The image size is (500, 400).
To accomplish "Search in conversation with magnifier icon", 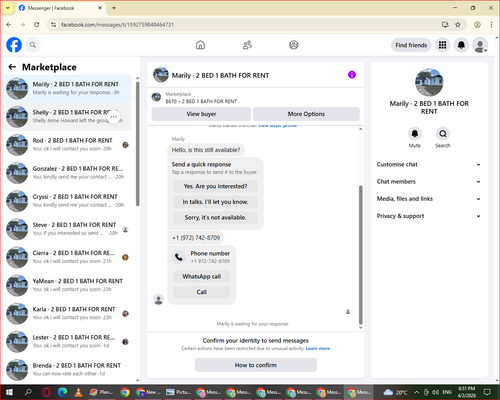I will tap(443, 134).
